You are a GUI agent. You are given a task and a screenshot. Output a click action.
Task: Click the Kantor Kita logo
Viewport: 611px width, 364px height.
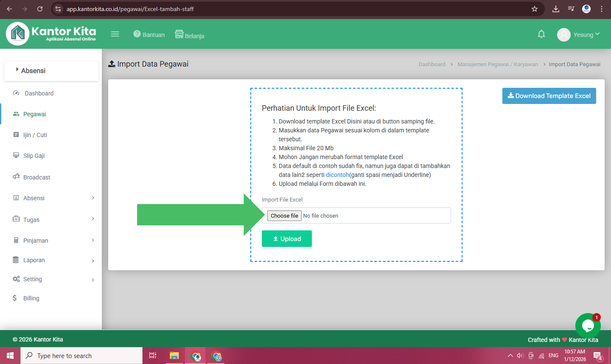(51, 34)
